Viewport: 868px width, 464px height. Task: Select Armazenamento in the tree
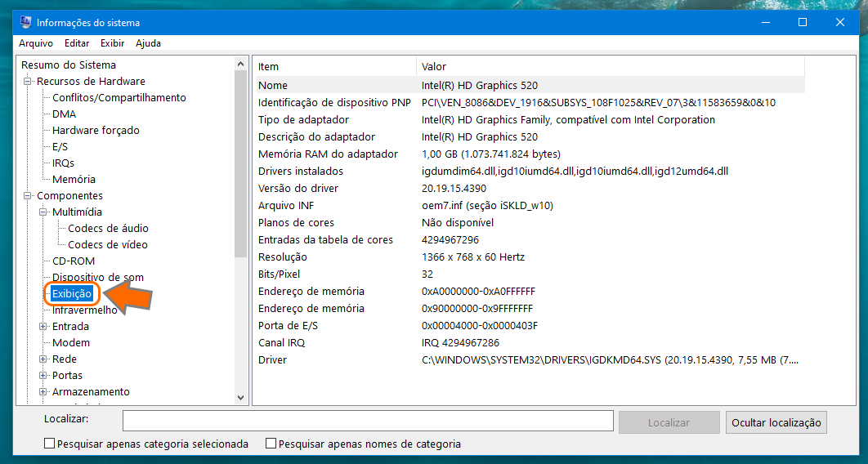(91, 391)
